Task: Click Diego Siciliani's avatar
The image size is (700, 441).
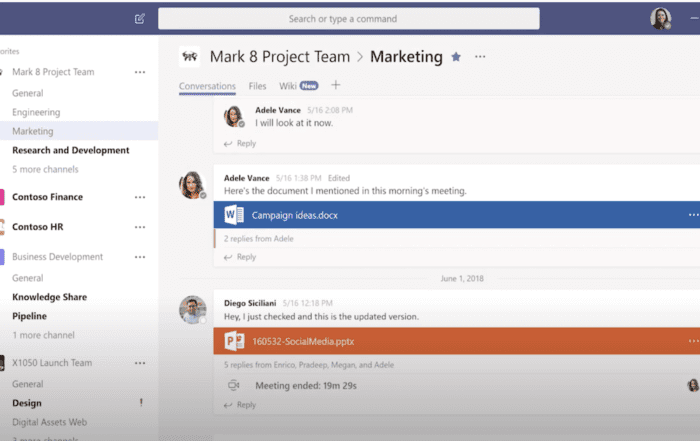Action: (192, 309)
